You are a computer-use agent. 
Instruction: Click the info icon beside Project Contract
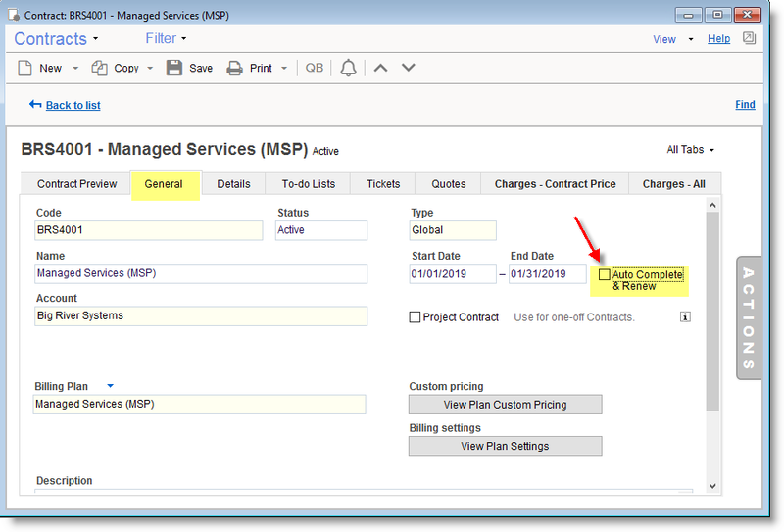click(685, 317)
